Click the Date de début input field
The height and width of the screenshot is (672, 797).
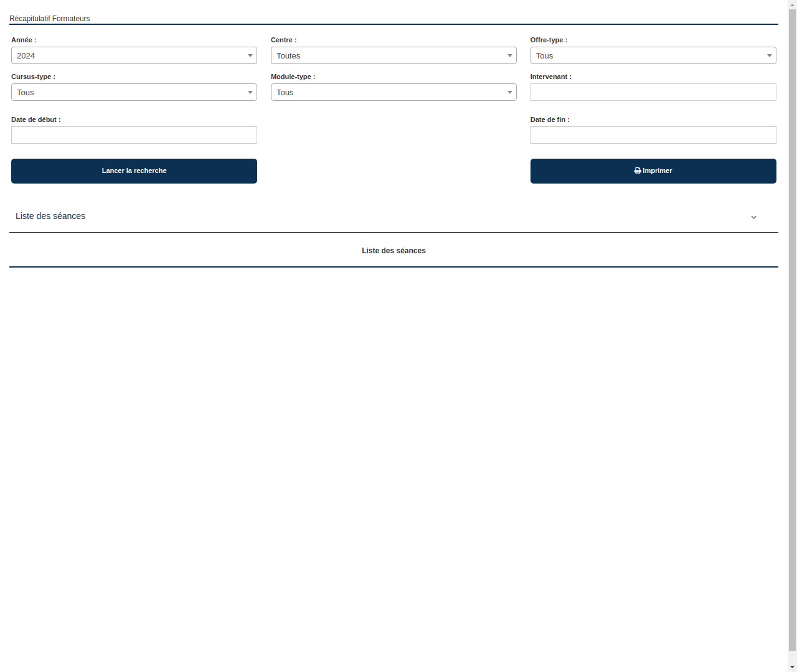[x=134, y=135]
